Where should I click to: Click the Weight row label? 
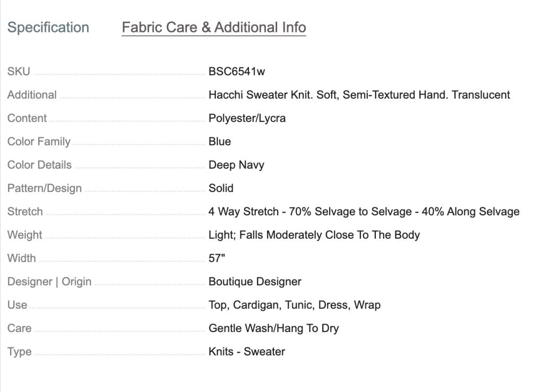tap(25, 235)
